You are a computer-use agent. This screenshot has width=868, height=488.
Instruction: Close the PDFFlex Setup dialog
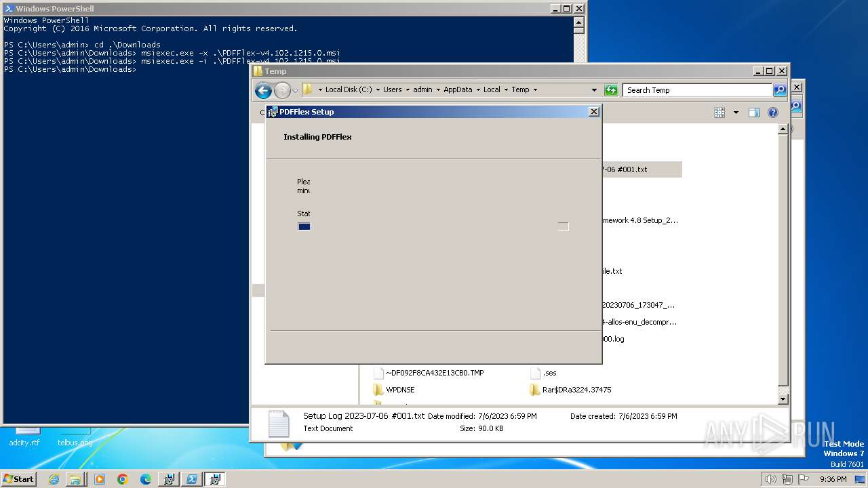[594, 112]
